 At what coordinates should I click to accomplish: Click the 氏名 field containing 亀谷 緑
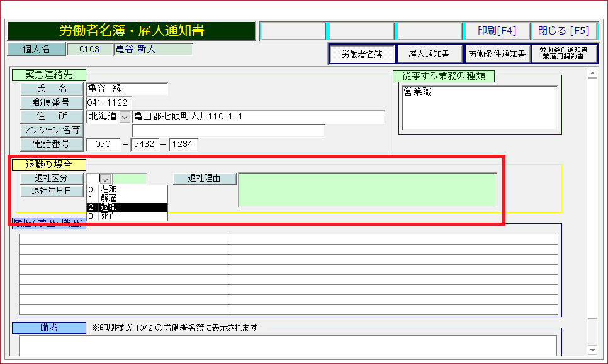[x=127, y=89]
